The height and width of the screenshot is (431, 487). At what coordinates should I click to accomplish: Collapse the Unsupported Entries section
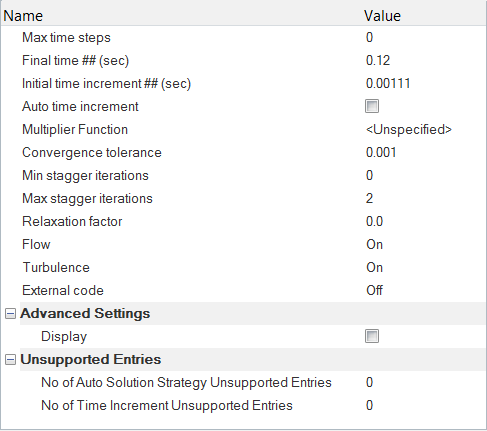pos(10,359)
